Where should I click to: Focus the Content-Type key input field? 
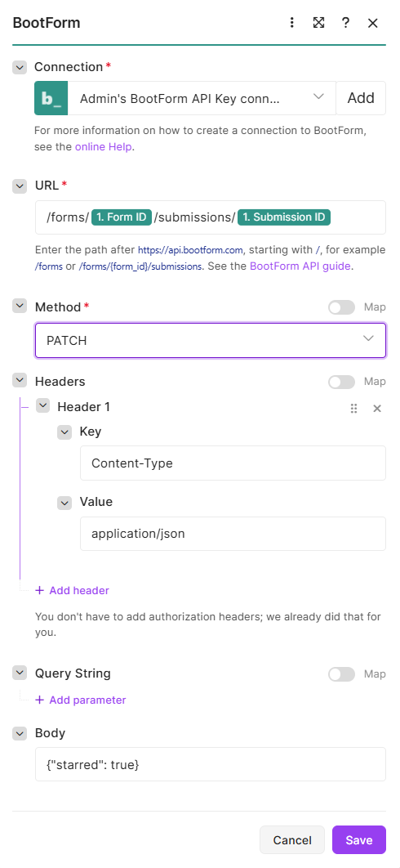coord(233,463)
